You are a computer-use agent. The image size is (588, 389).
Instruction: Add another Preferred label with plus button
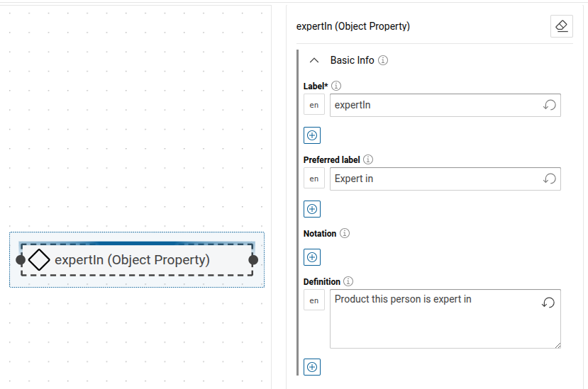point(312,209)
